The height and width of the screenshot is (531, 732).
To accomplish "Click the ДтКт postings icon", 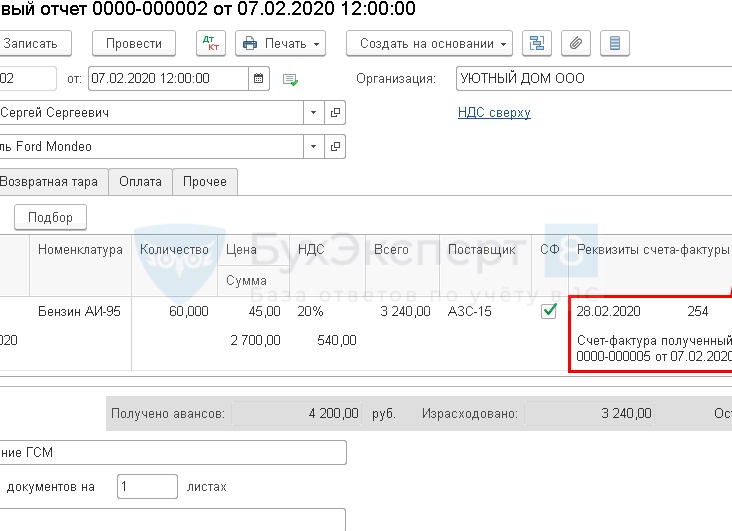I will 211,43.
